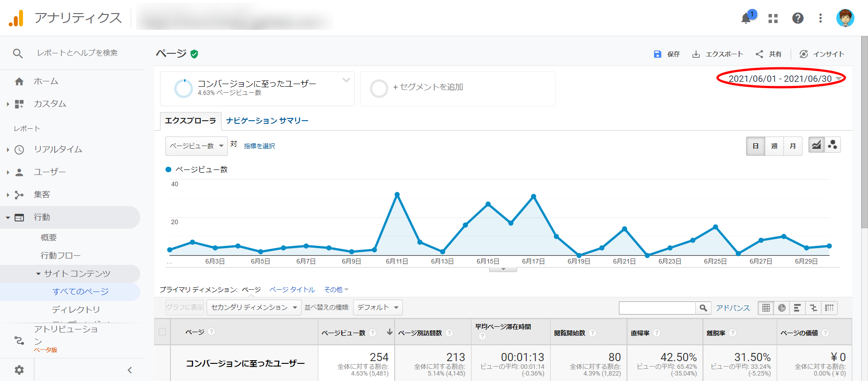Switch graph to monthly (月) view

point(793,146)
